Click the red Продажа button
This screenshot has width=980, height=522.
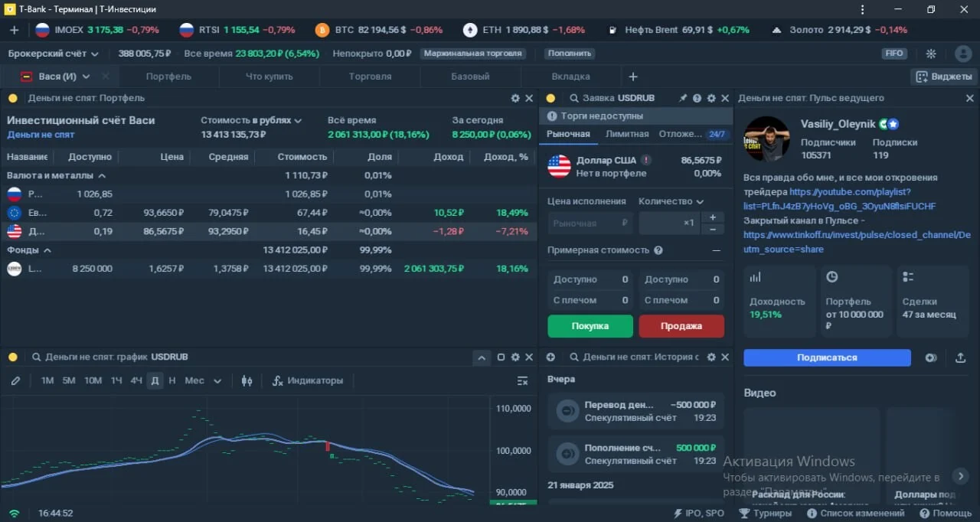(x=681, y=326)
